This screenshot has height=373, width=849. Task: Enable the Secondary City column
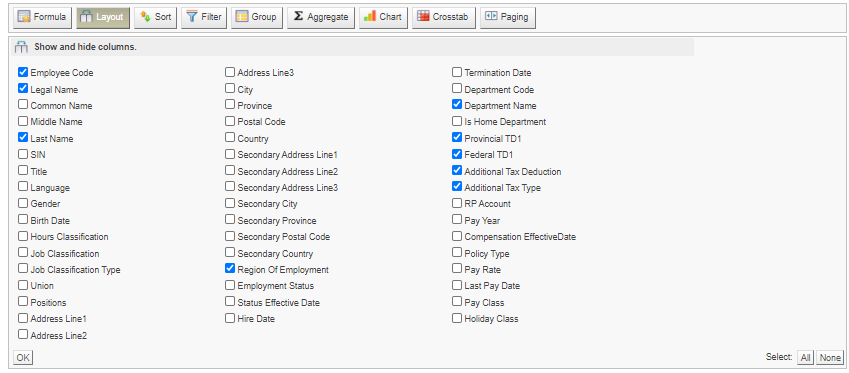pos(230,203)
